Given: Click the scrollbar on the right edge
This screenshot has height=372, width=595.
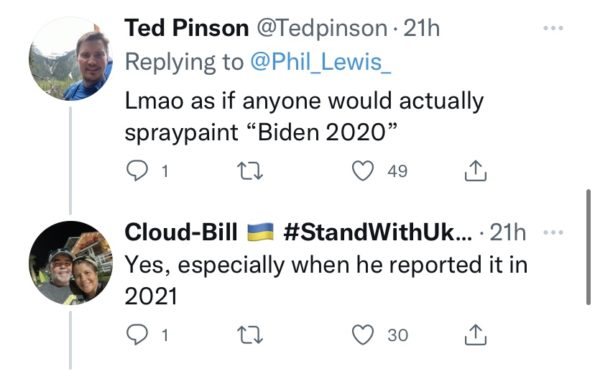Looking at the screenshot, I should point(588,247).
